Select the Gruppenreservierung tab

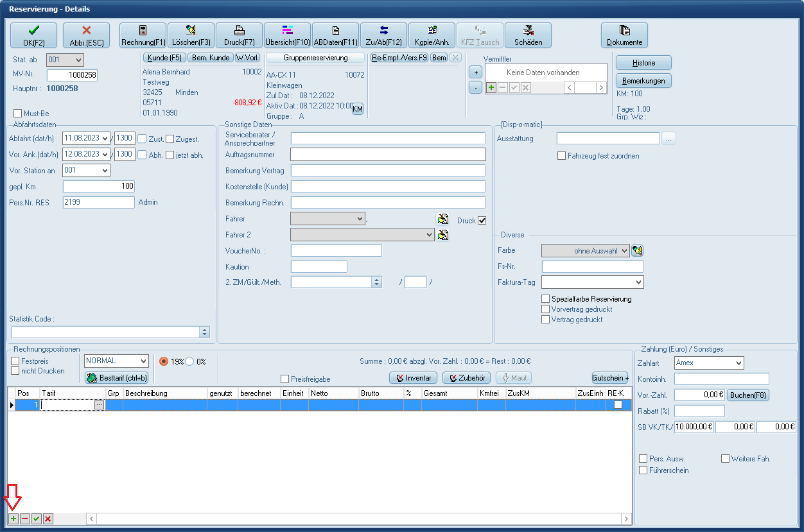tap(315, 58)
